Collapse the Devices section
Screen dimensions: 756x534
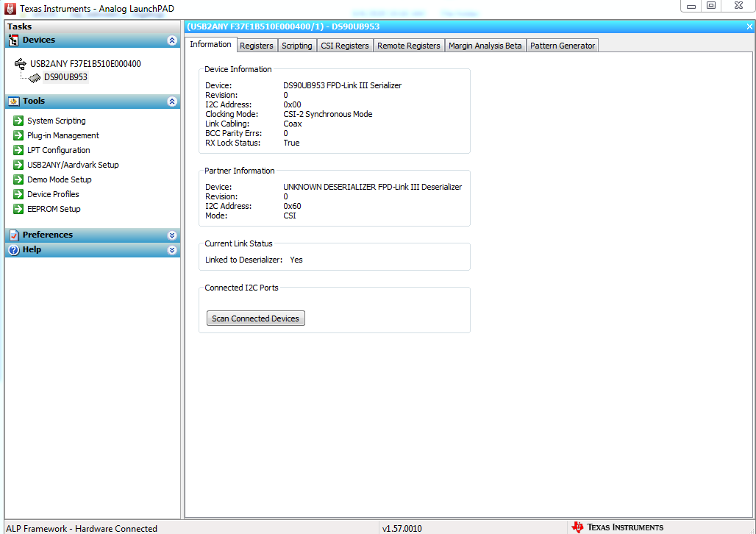point(172,40)
